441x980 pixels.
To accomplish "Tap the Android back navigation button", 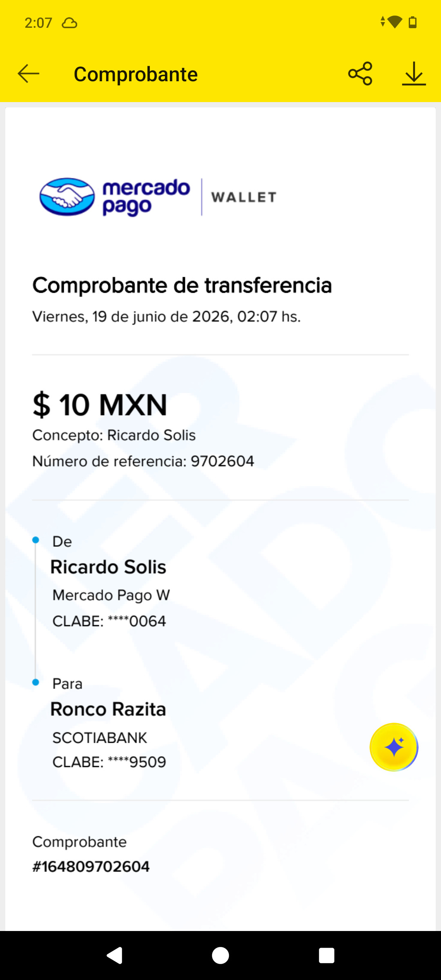I will click(x=114, y=955).
